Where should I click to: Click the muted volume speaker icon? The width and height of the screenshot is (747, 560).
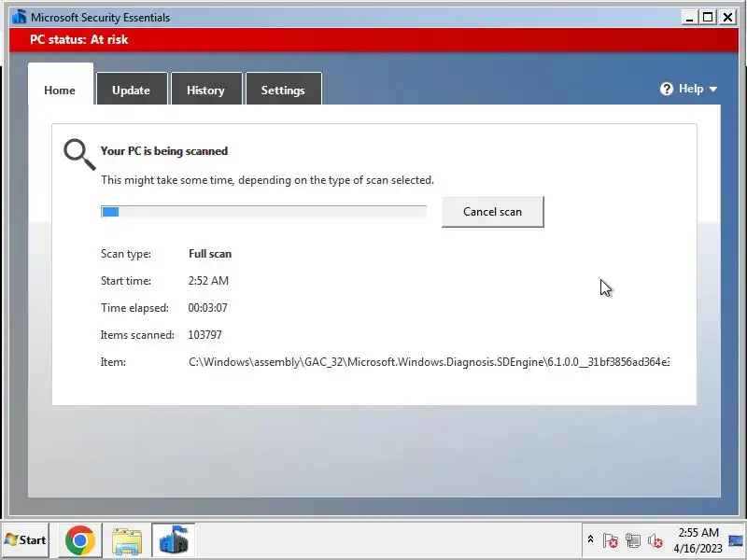(x=655, y=540)
